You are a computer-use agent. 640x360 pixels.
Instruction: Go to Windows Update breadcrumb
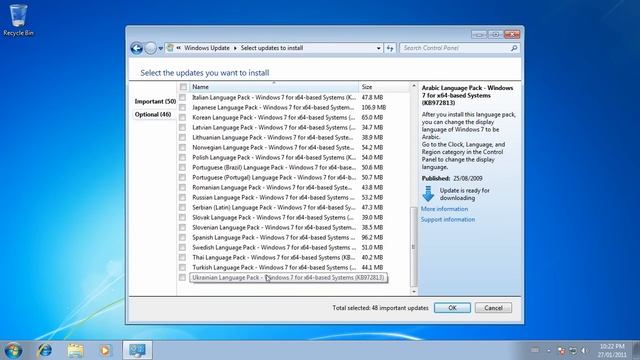coord(207,48)
